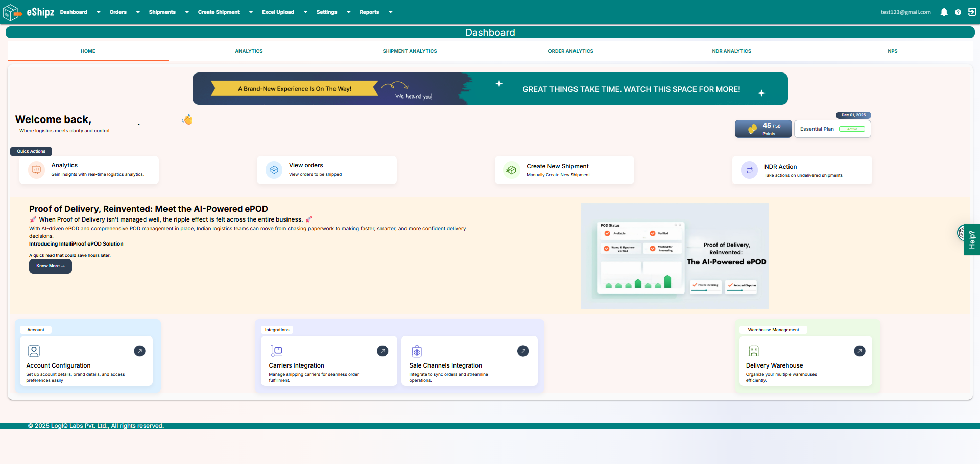Click the notification bell icon
Screen dimensions: 980x464
pos(944,12)
